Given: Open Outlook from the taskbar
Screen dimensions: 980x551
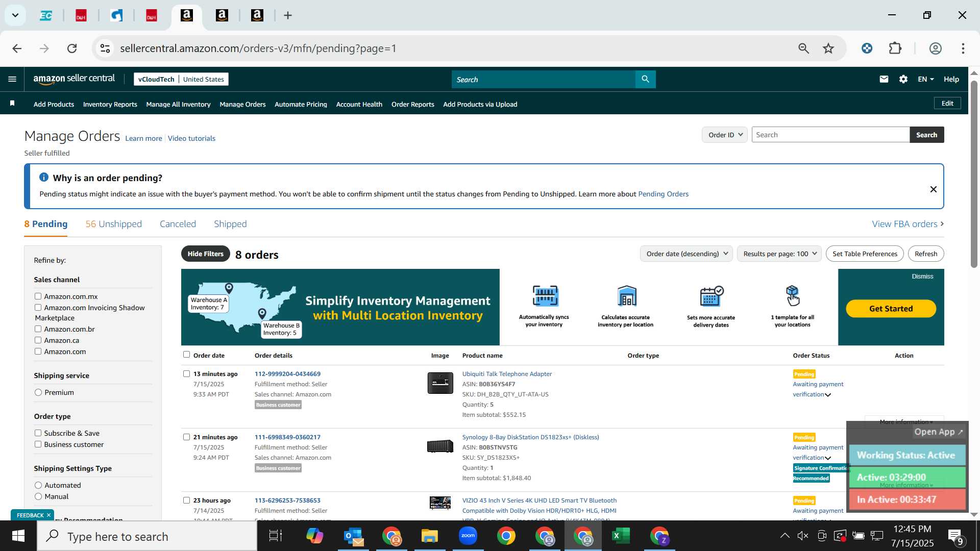Looking at the screenshot, I should [353, 536].
